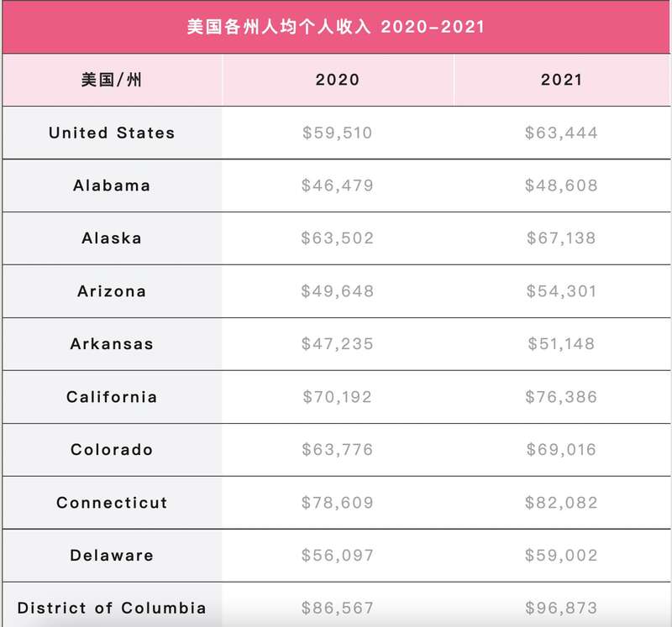Click the Delaware state name

[x=112, y=556]
